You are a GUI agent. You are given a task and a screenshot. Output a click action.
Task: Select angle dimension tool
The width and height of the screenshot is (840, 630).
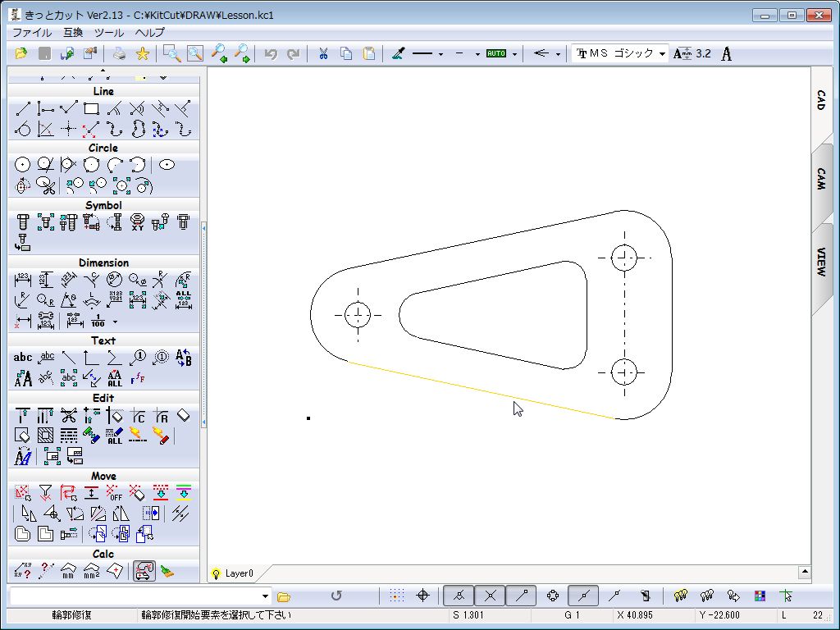click(69, 300)
